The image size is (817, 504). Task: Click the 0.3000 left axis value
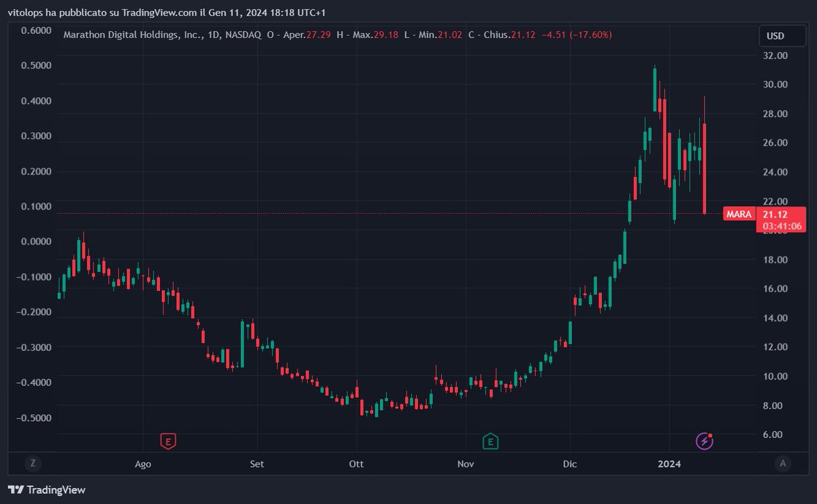[36, 136]
